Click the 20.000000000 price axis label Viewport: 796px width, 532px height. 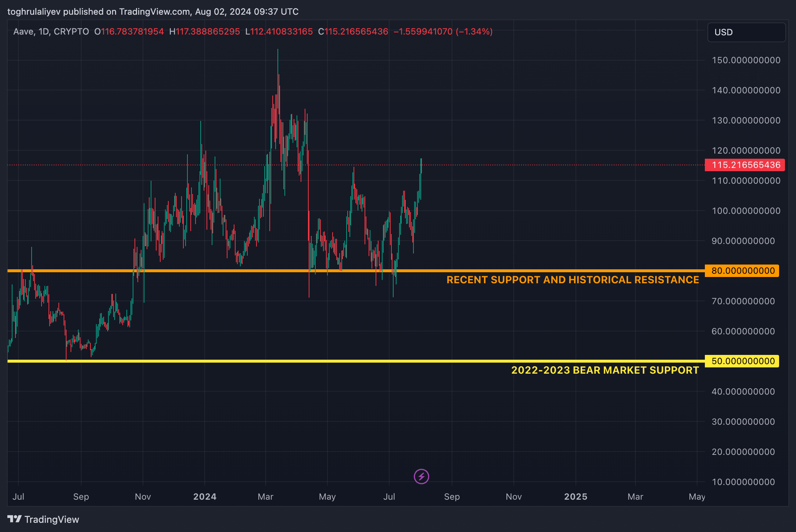click(x=743, y=452)
